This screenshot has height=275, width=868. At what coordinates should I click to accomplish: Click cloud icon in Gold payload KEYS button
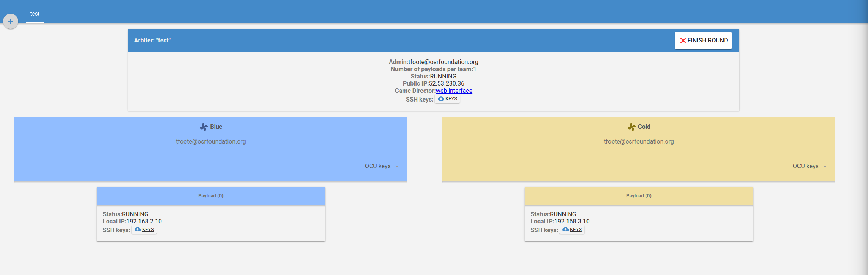566,229
